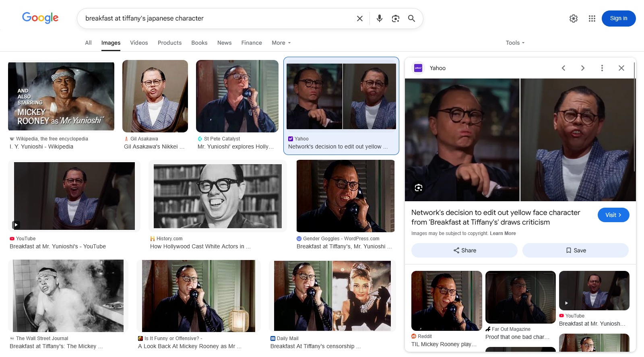
Task: Save the previewed image
Action: click(576, 250)
